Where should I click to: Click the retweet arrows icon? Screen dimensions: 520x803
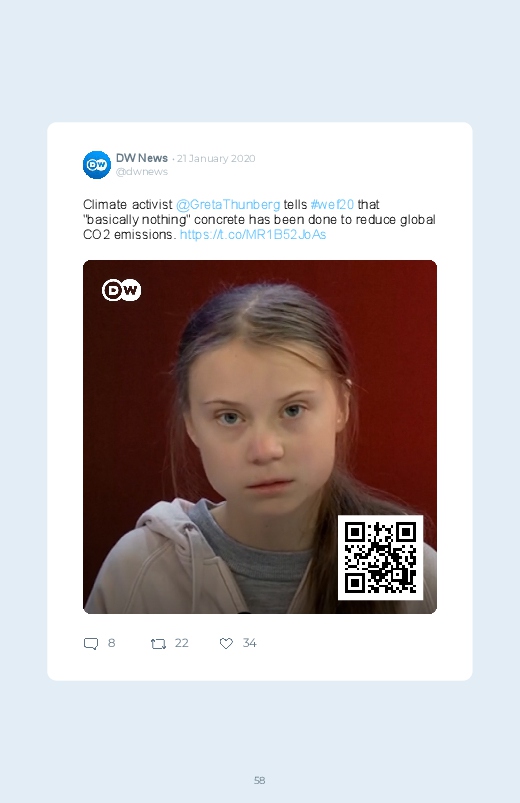[158, 644]
